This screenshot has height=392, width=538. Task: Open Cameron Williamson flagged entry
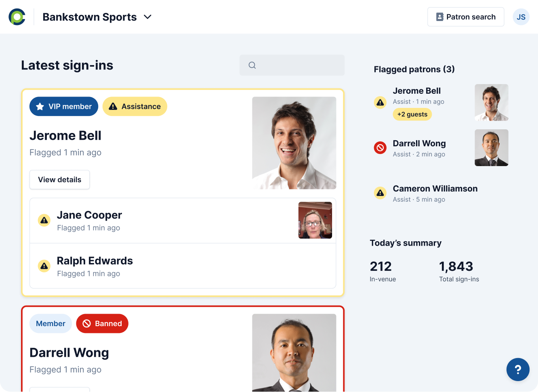click(435, 193)
